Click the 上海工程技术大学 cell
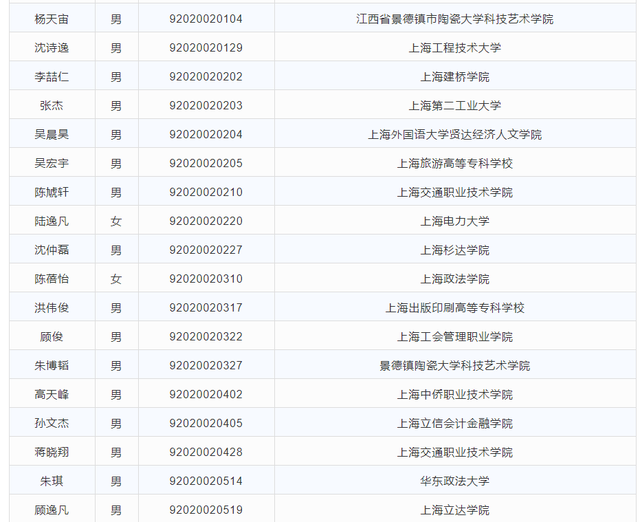The width and height of the screenshot is (640, 522). [x=455, y=48]
